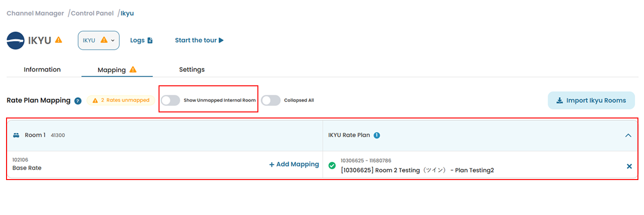Click the IKYU logo icon
Viewport: 644px width, 215px height.
[15, 41]
